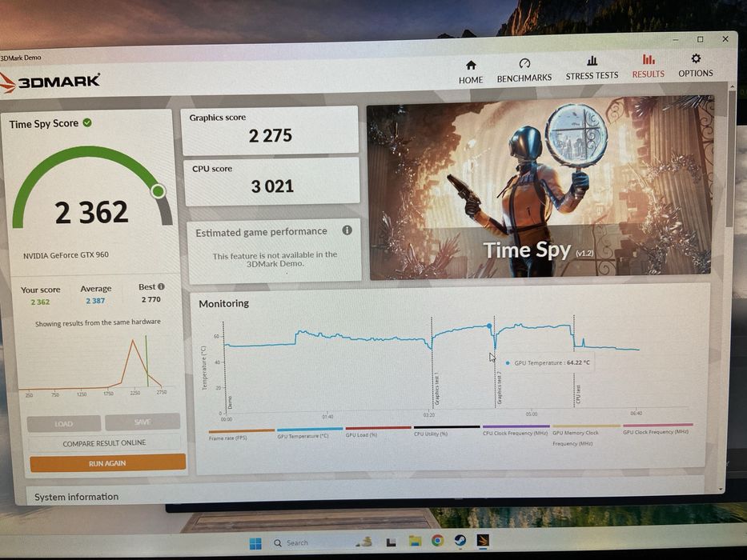Click the Demo marker on monitoring graph
The height and width of the screenshot is (560, 747).
230,402
